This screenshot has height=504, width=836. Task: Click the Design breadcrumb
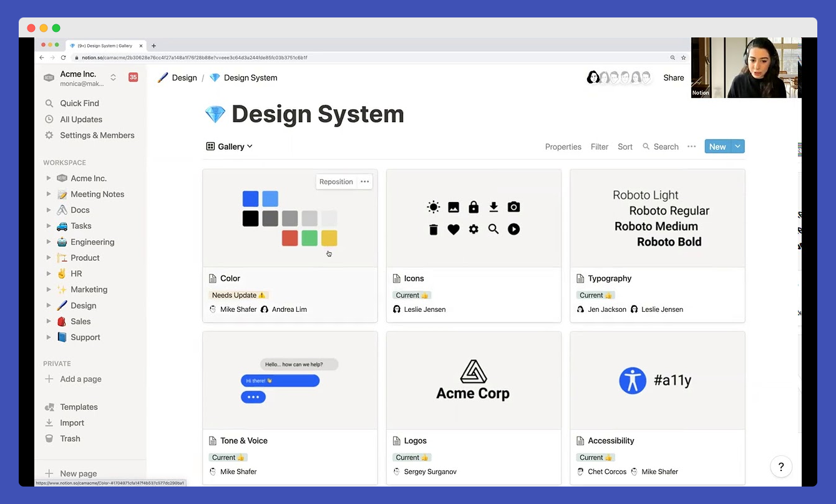(177, 78)
